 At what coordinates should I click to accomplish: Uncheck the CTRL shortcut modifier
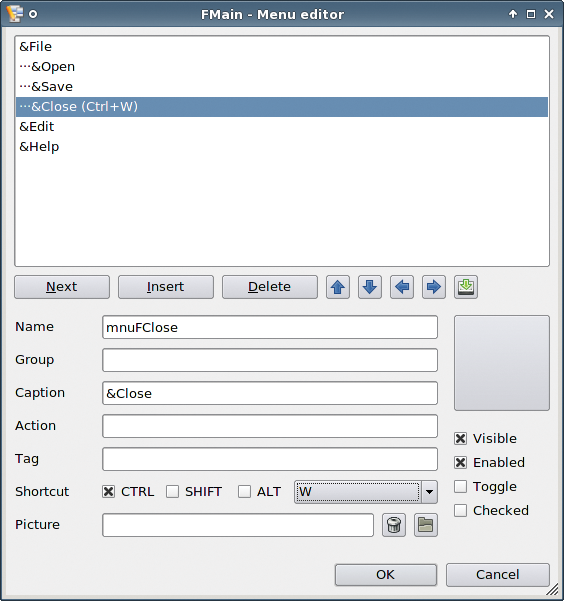109,491
